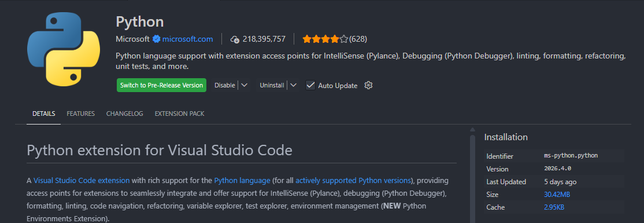This screenshot has width=644, height=223.
Task: Click the Microsoft publisher name
Action: pyautogui.click(x=132, y=39)
